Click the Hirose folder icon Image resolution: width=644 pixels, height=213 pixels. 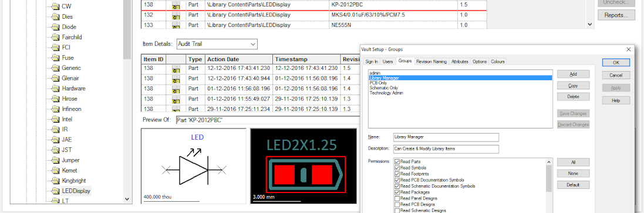55,99
